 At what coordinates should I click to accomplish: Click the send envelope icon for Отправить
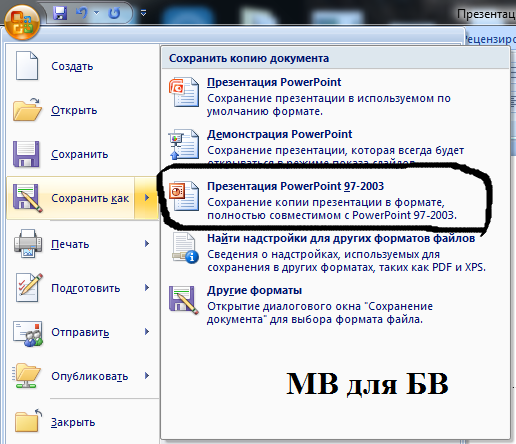28,333
